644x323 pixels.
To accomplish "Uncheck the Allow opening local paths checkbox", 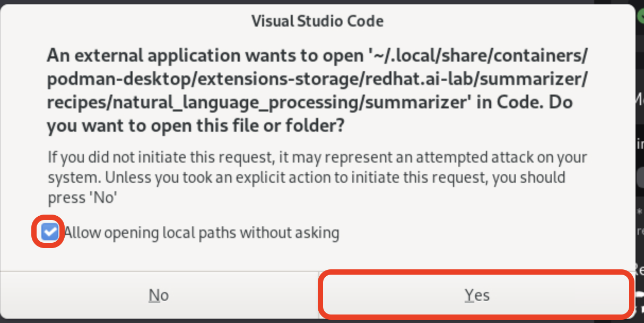I will pyautogui.click(x=50, y=232).
